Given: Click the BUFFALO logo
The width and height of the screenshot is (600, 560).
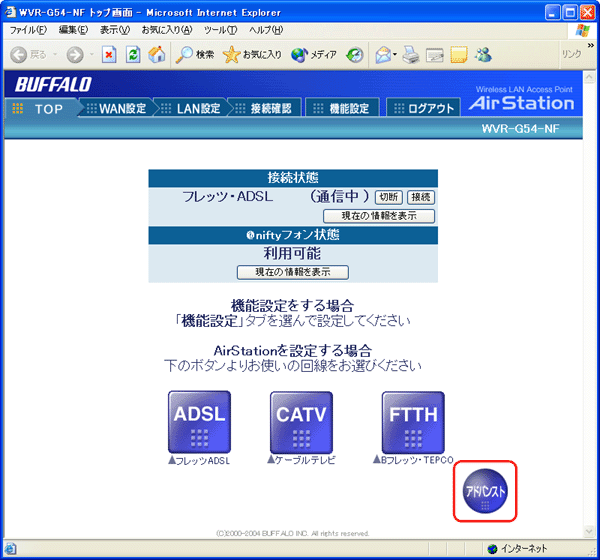Looking at the screenshot, I should coord(53,85).
